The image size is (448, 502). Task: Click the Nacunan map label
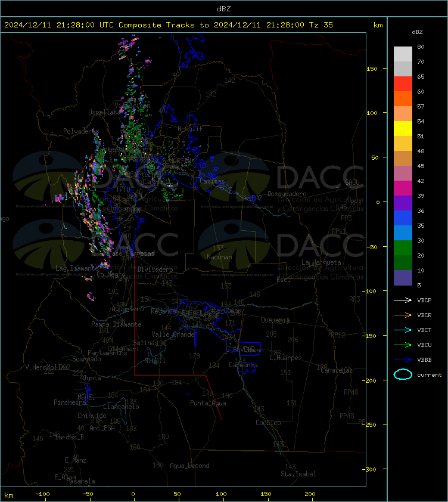pos(219,257)
